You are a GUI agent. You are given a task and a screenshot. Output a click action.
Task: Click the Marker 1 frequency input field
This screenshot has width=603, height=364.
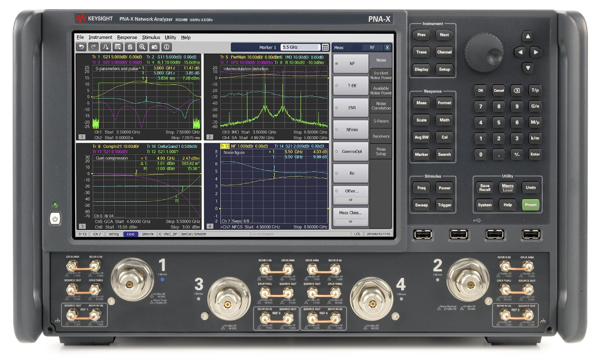[x=300, y=47]
